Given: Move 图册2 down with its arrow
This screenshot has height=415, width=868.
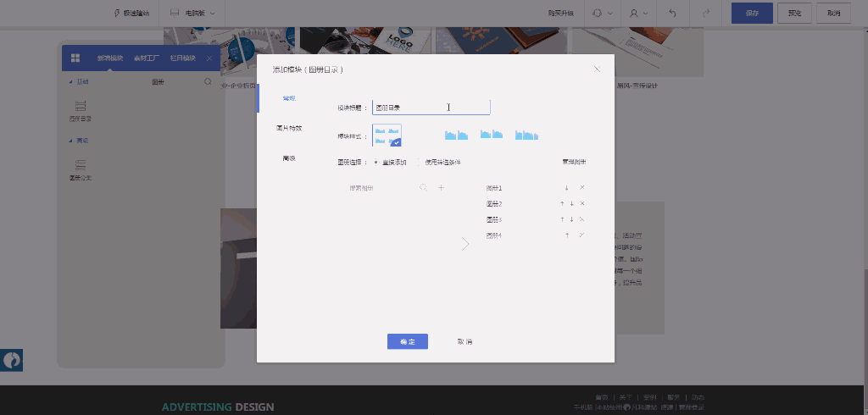Looking at the screenshot, I should 571,204.
